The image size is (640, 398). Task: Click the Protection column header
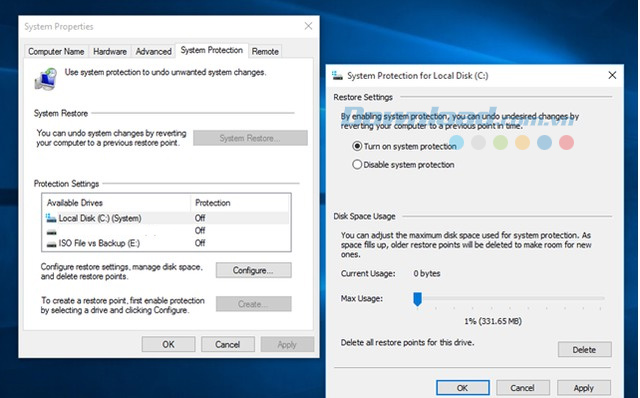click(x=240, y=203)
